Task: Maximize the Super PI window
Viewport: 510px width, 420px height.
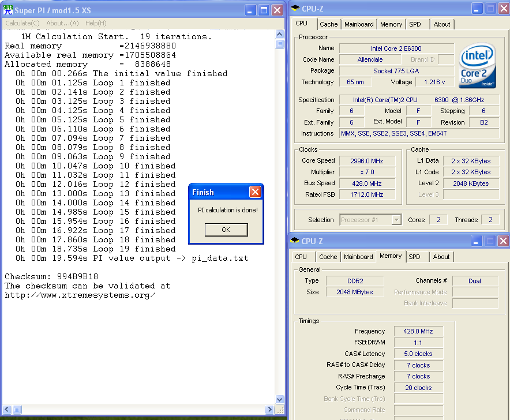Action: tap(264, 10)
